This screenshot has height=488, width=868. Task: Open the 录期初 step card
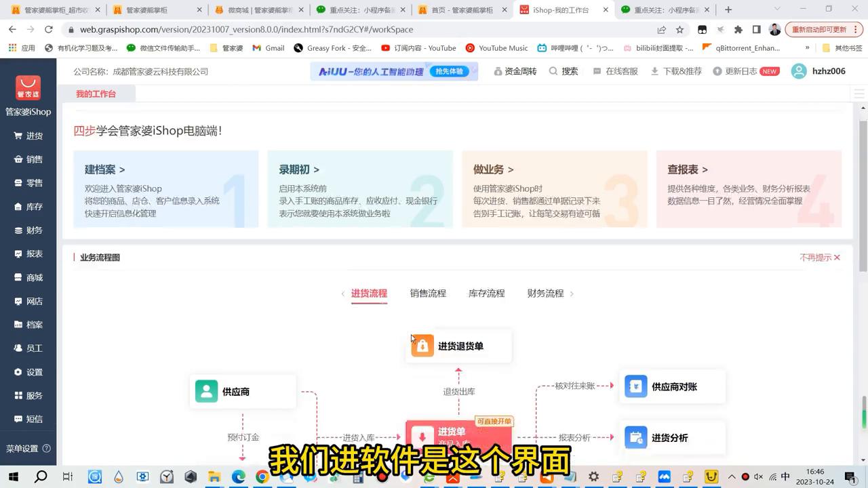[360, 189]
